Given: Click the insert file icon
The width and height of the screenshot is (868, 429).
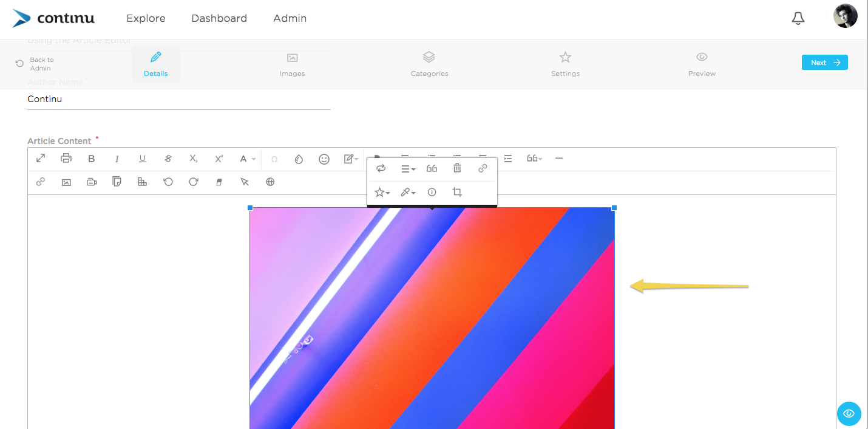Looking at the screenshot, I should tap(117, 182).
